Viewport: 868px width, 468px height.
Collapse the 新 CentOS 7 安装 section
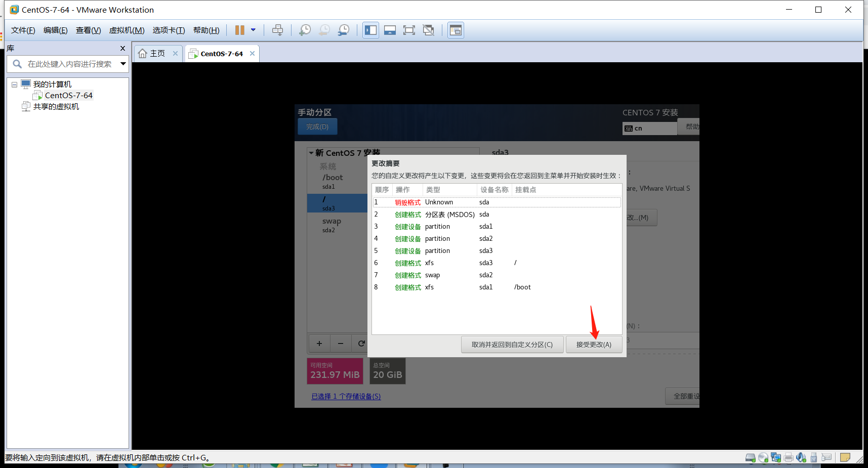pyautogui.click(x=311, y=153)
